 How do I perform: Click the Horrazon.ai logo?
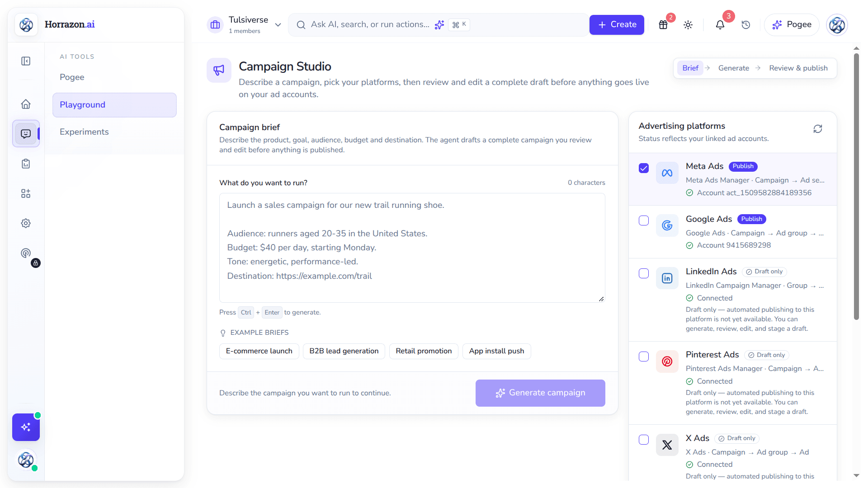tap(55, 24)
